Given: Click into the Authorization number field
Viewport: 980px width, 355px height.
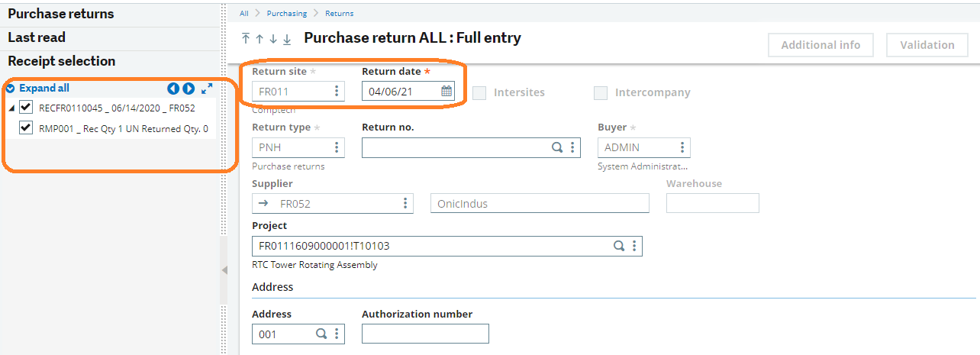Looking at the screenshot, I should (x=425, y=334).
